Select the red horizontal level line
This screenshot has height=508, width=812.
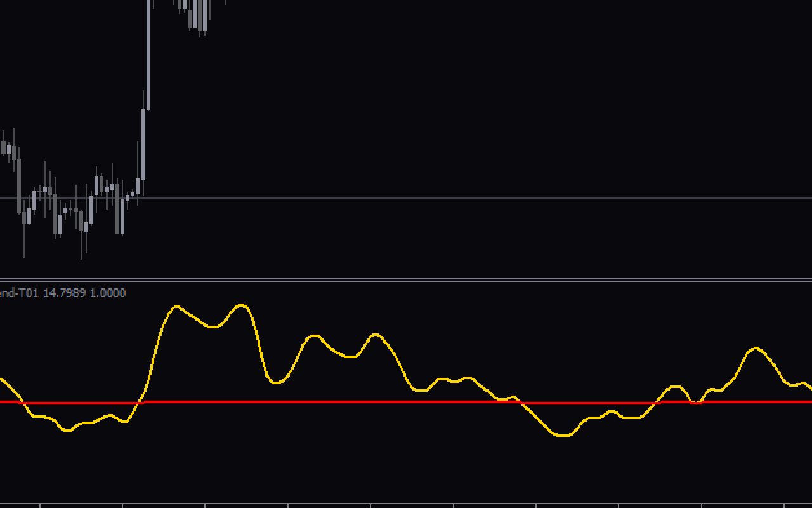(x=406, y=403)
